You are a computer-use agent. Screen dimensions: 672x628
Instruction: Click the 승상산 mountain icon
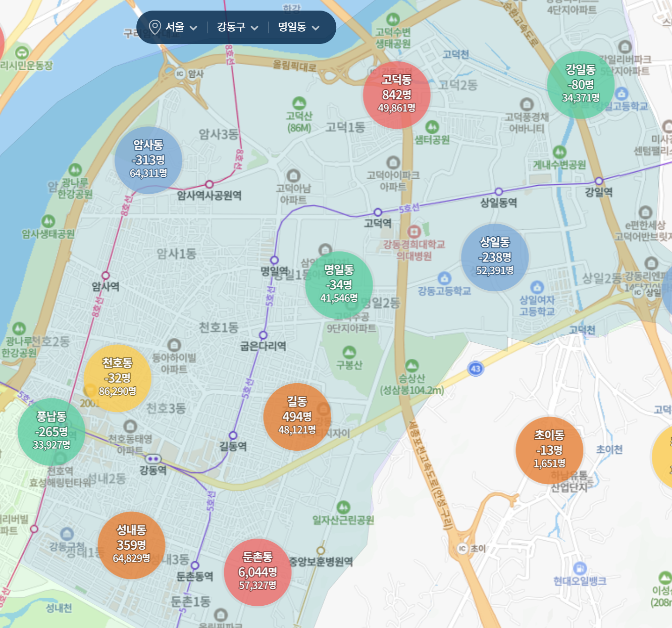pyautogui.click(x=412, y=365)
